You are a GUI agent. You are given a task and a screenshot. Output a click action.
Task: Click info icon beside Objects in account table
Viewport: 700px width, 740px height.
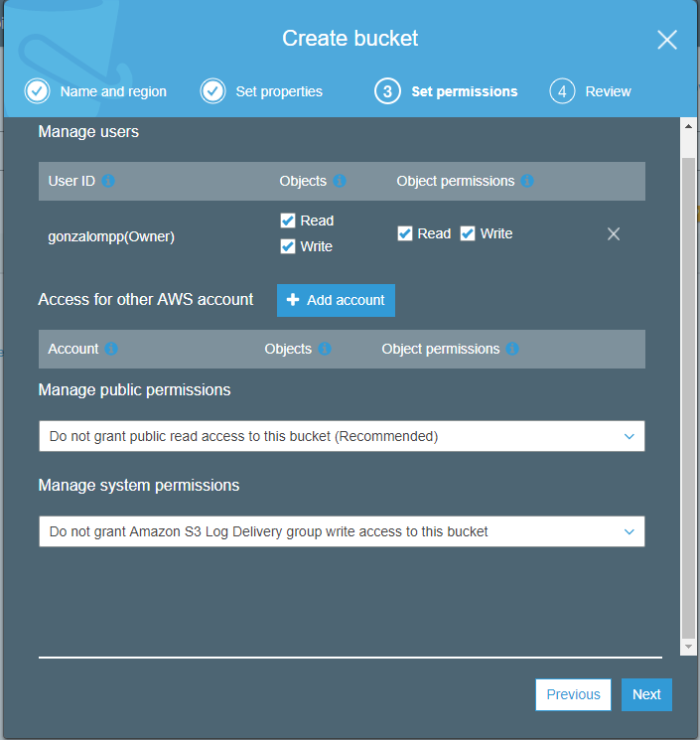click(325, 349)
